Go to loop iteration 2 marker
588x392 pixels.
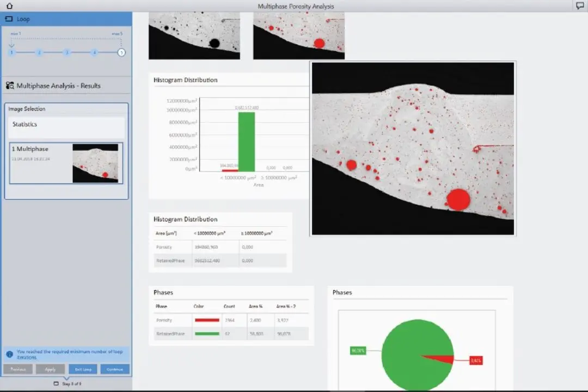tap(39, 52)
